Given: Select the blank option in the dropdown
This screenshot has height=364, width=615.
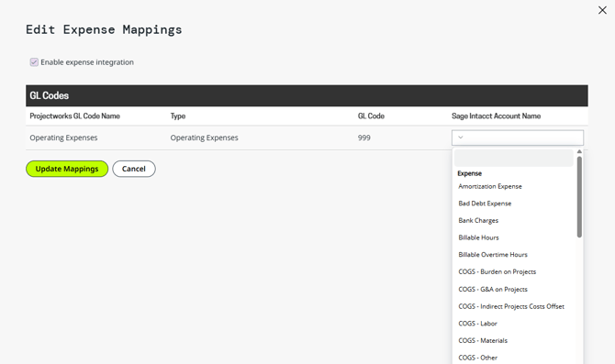Looking at the screenshot, I should pyautogui.click(x=513, y=158).
